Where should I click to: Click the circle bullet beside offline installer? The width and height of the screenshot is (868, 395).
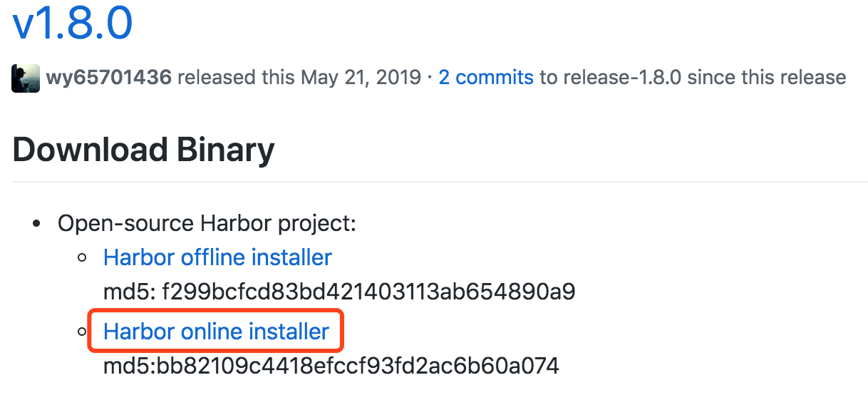click(83, 258)
